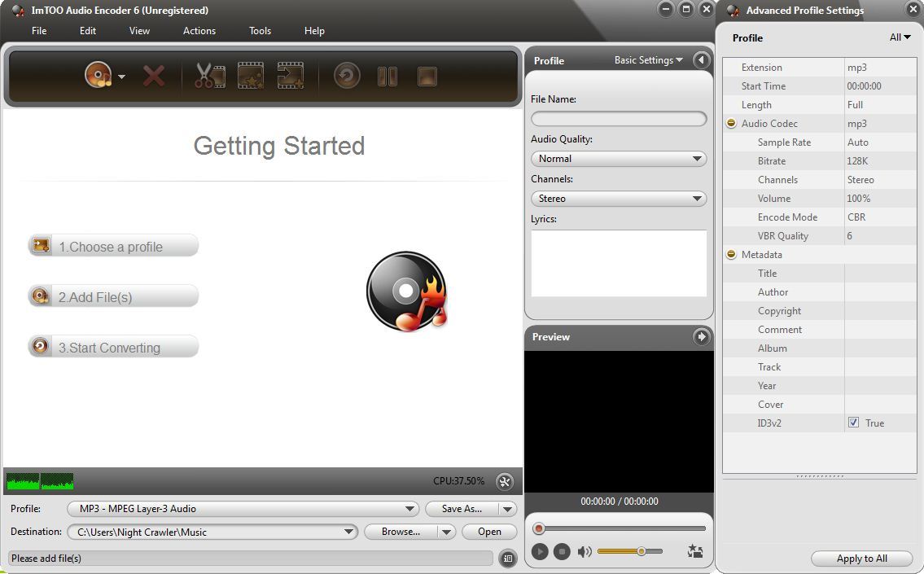Open the Destination path dropdown
Viewport: 924px width, 574px height.
[x=212, y=532]
